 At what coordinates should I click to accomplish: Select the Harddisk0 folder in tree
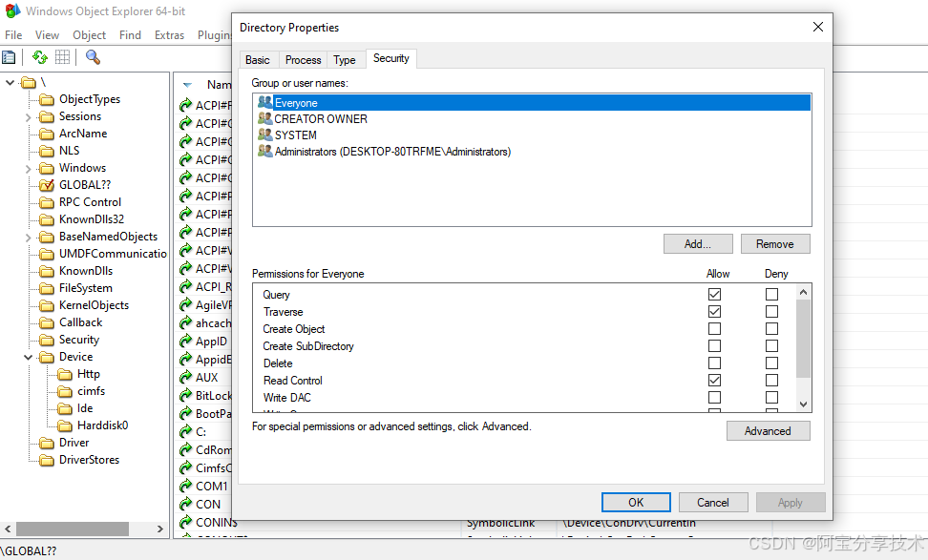pos(65,425)
